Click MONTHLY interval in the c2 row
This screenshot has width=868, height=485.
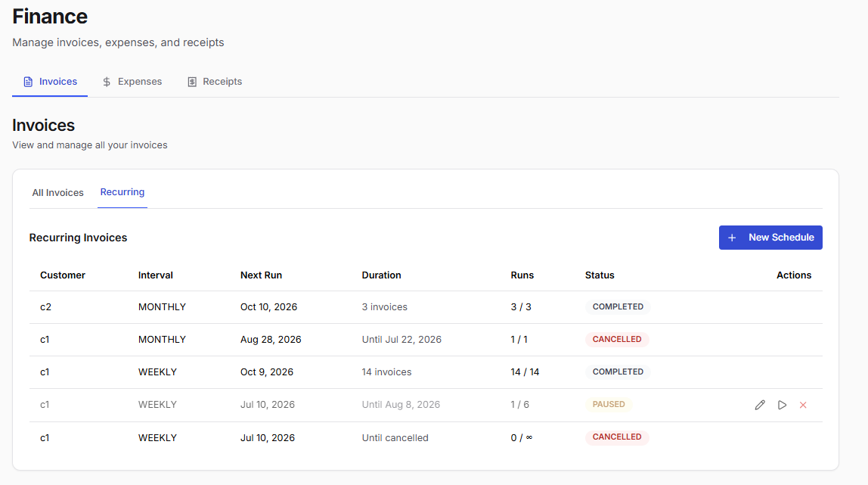163,307
